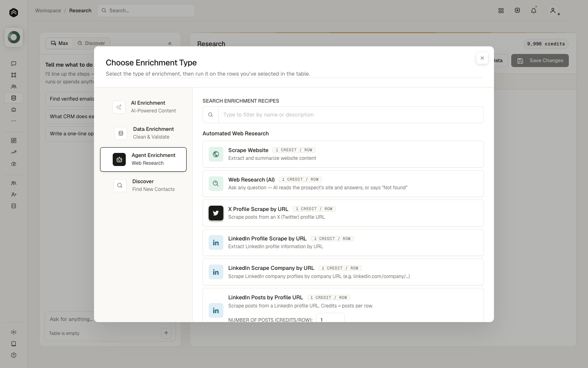Viewport: 588px width, 368px height.
Task: Open the user profile avatar in the top bar
Action: click(x=553, y=11)
